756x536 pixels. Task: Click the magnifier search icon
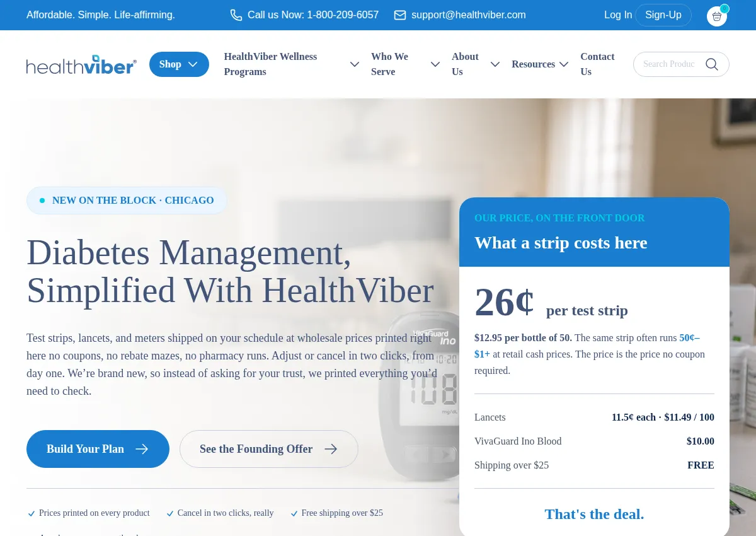pos(712,64)
